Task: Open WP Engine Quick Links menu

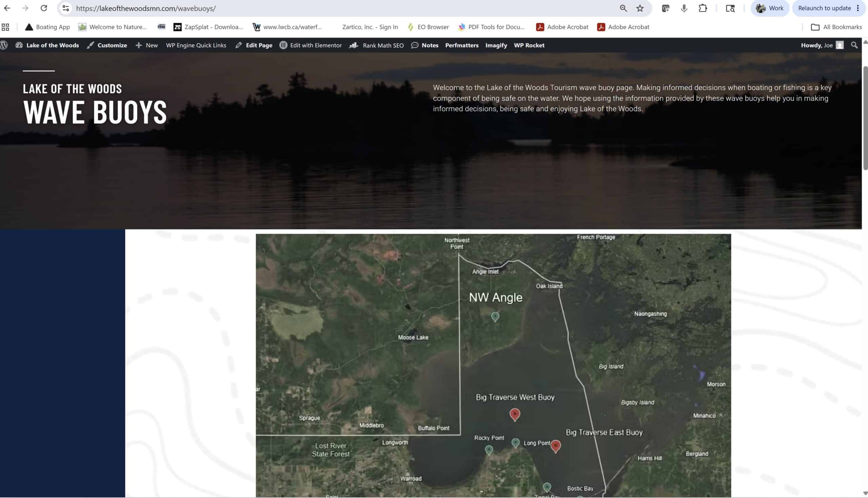Action: (x=196, y=45)
